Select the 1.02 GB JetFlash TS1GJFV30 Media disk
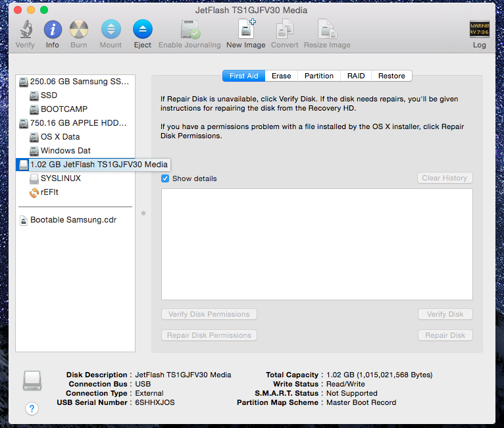The height and width of the screenshot is (428, 504). point(93,165)
